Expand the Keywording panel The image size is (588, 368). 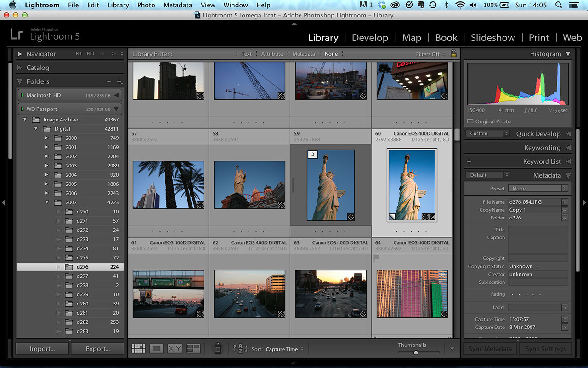(568, 148)
